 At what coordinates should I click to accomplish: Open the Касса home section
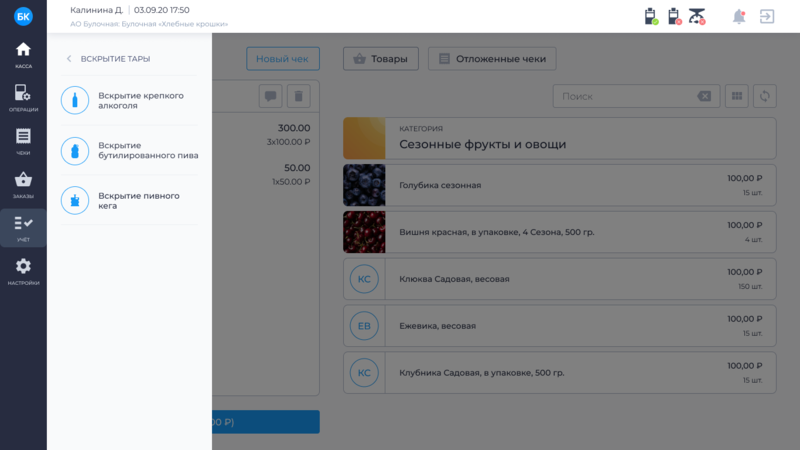(23, 54)
